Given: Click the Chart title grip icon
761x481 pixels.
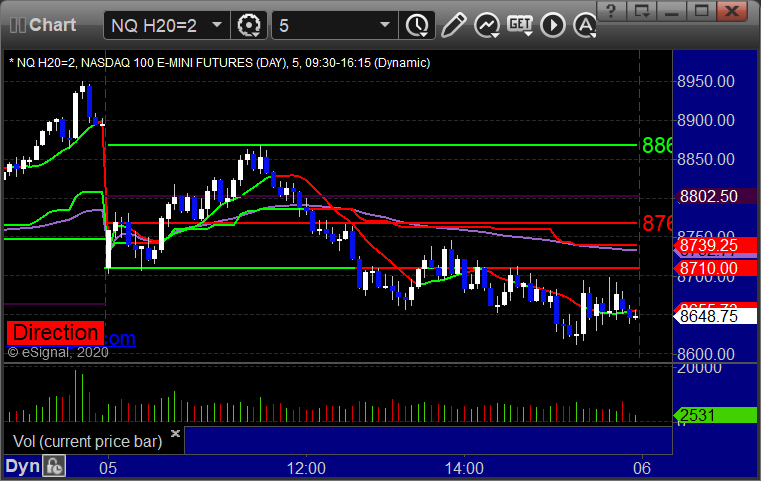Looking at the screenshot, I should tap(18, 25).
